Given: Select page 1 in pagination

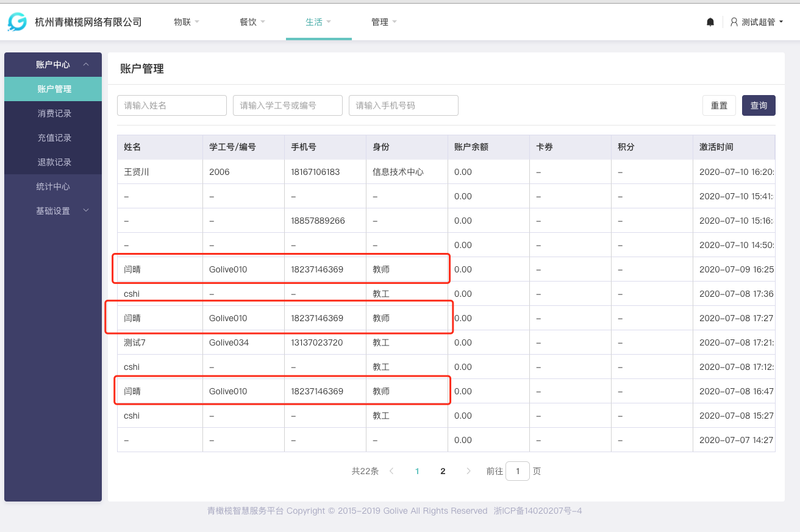Looking at the screenshot, I should tap(417, 471).
